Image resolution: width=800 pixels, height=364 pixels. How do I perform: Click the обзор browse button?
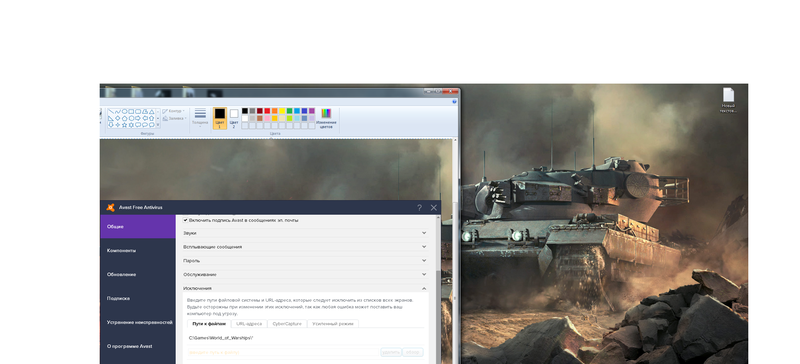coord(413,352)
